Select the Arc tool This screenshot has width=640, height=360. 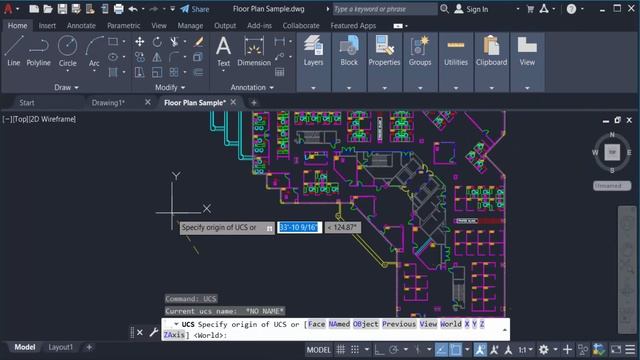point(94,51)
